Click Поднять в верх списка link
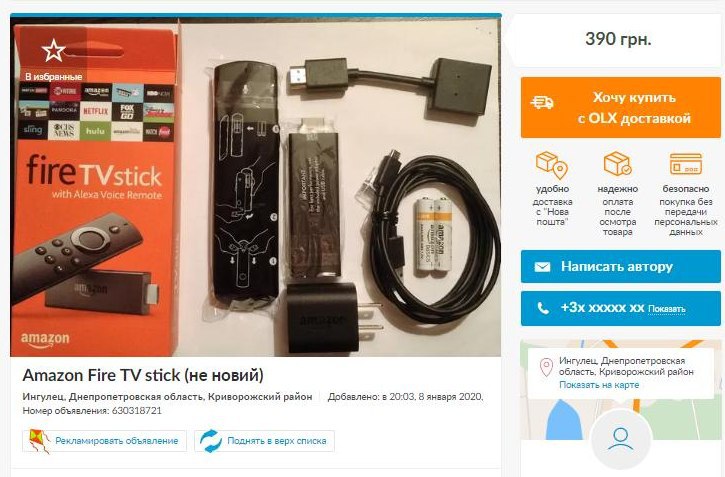Screen dimensions: 725x477 [x=276, y=441]
